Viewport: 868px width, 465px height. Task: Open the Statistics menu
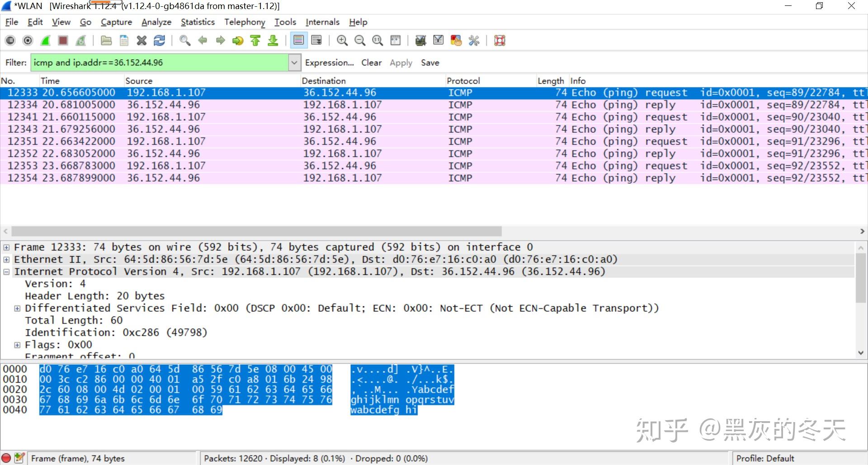coord(198,22)
